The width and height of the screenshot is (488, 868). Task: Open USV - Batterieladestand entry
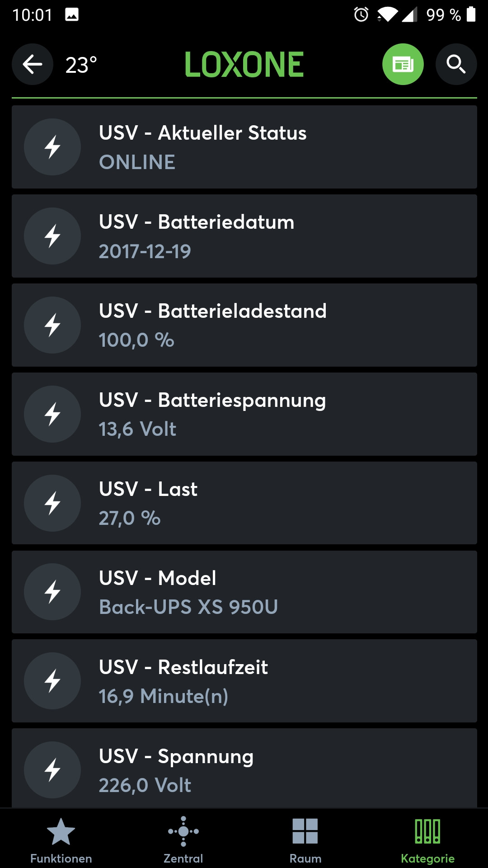244,325
